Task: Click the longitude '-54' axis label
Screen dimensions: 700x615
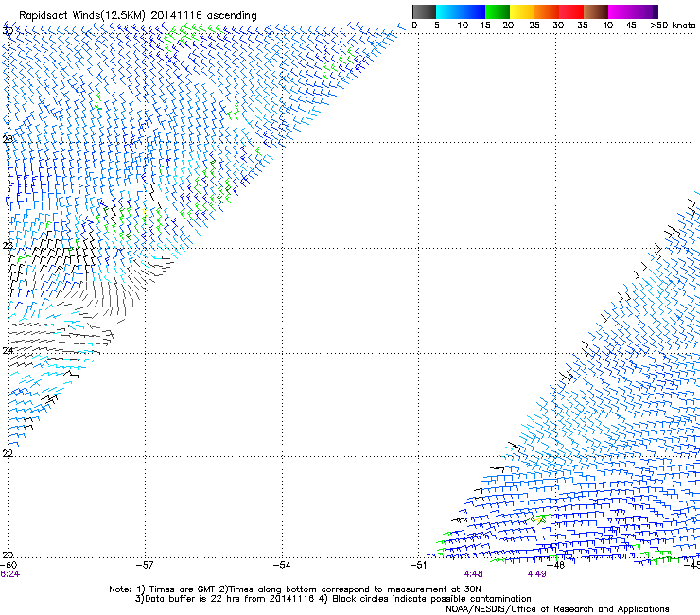Action: [x=282, y=565]
